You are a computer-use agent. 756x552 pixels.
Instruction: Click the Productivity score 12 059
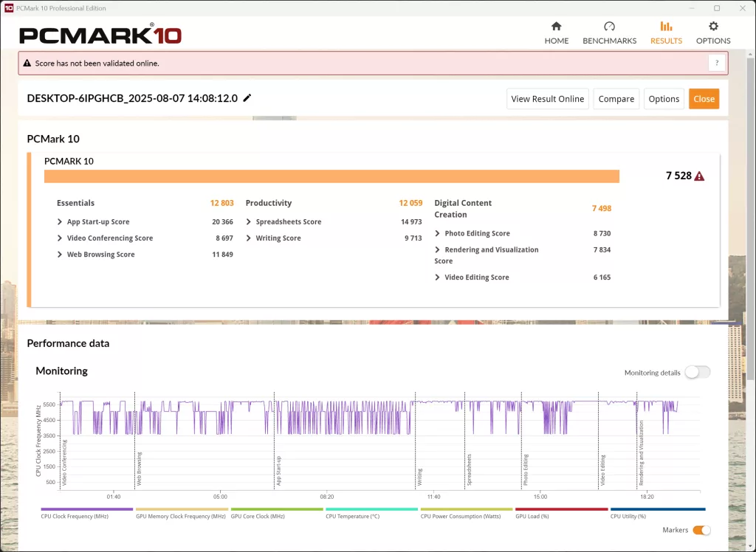point(410,203)
